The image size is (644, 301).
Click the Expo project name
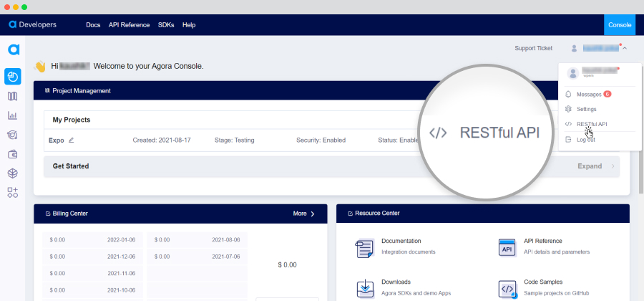click(x=57, y=140)
